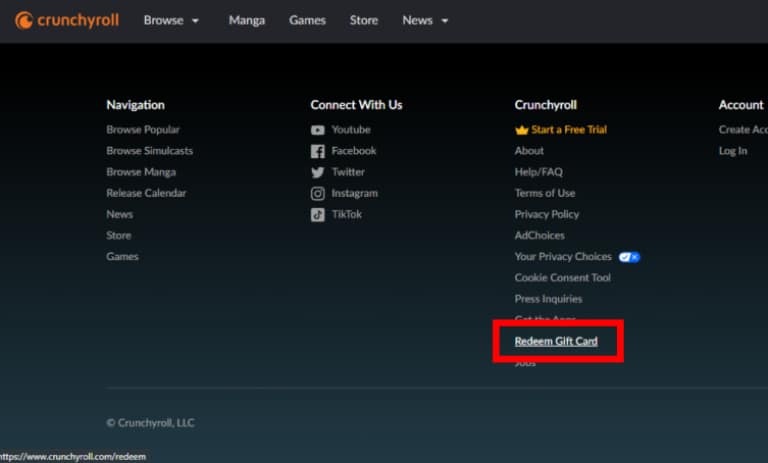Click the Twitter bird icon

[x=317, y=172]
